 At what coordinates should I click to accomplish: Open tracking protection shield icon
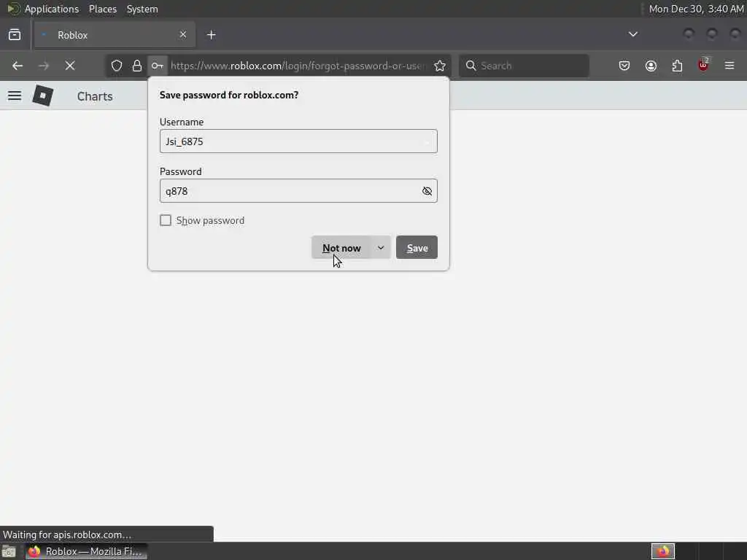click(x=117, y=66)
